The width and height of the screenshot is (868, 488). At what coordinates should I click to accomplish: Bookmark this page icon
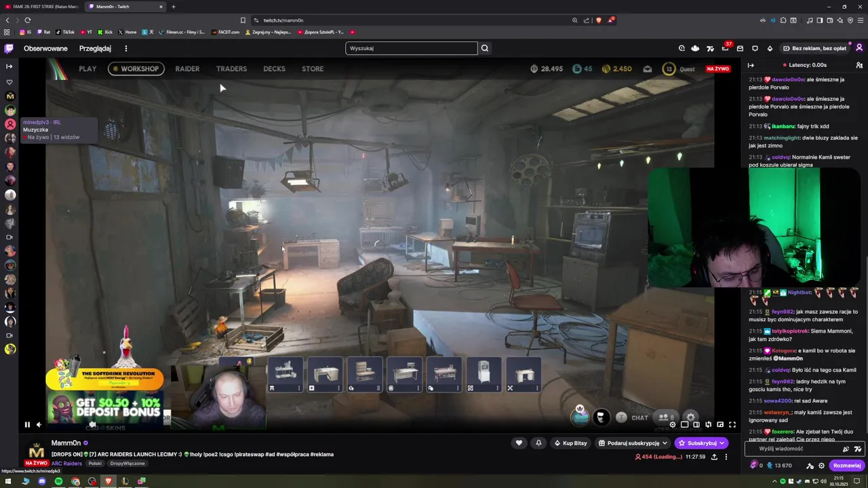pyautogui.click(x=243, y=20)
